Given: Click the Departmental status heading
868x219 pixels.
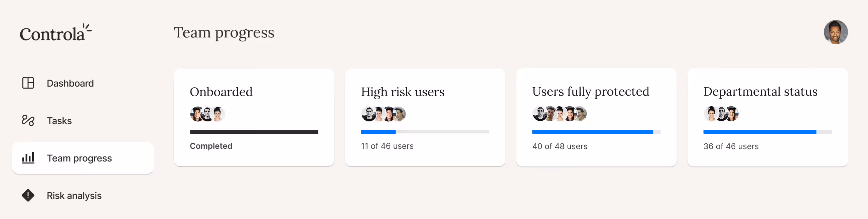Looking at the screenshot, I should 760,92.
